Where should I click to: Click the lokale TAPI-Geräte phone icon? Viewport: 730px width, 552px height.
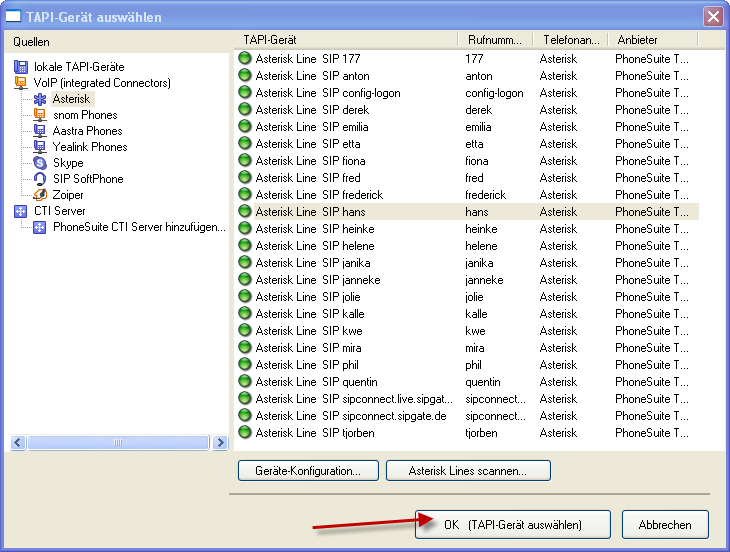point(22,67)
